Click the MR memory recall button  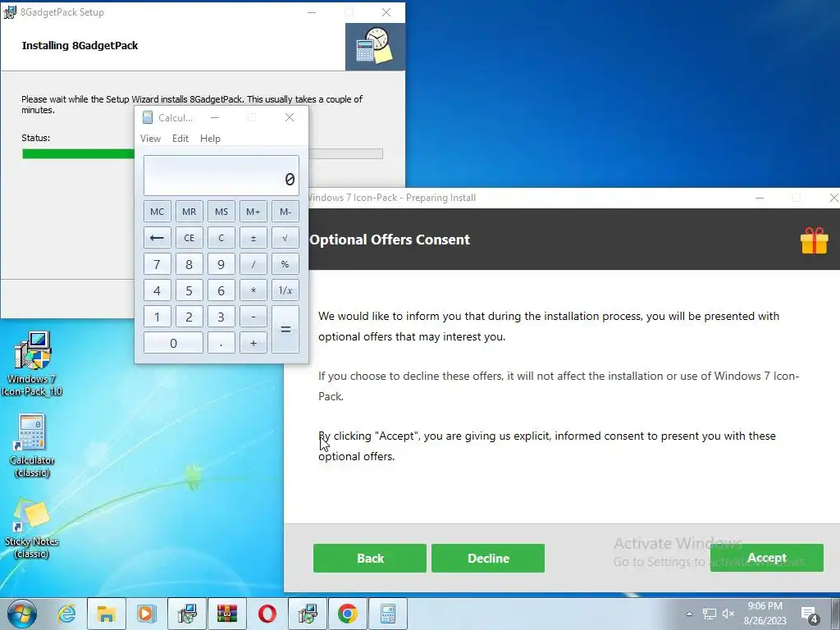(x=189, y=212)
